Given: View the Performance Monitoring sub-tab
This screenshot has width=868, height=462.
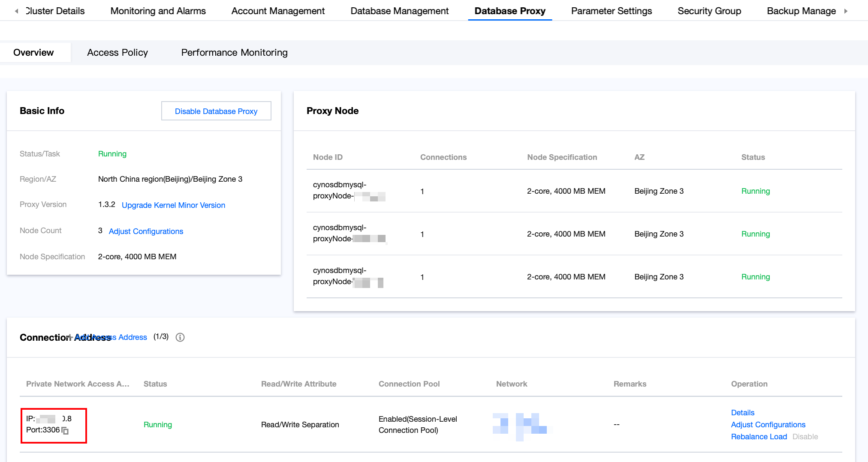Looking at the screenshot, I should point(234,53).
